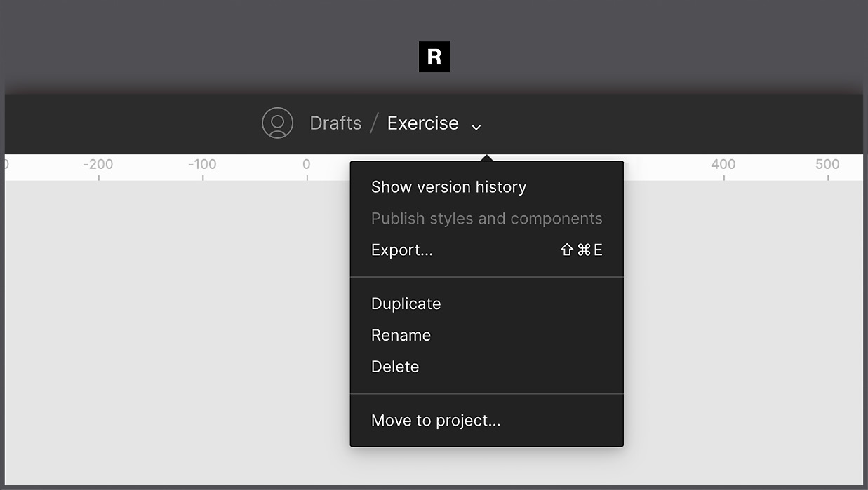The height and width of the screenshot is (490, 868).
Task: Click the -200 mark on the ruler
Action: (98, 164)
